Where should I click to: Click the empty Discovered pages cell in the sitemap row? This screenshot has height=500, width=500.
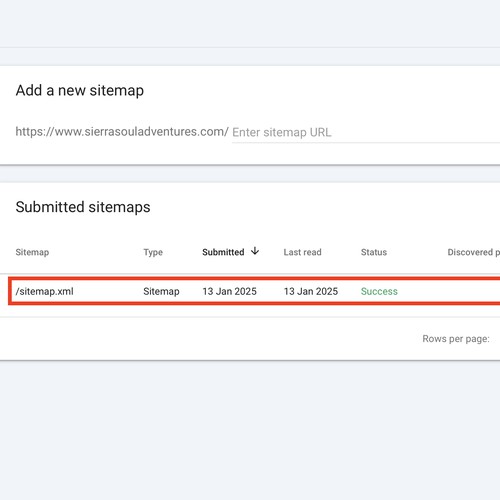(x=473, y=291)
